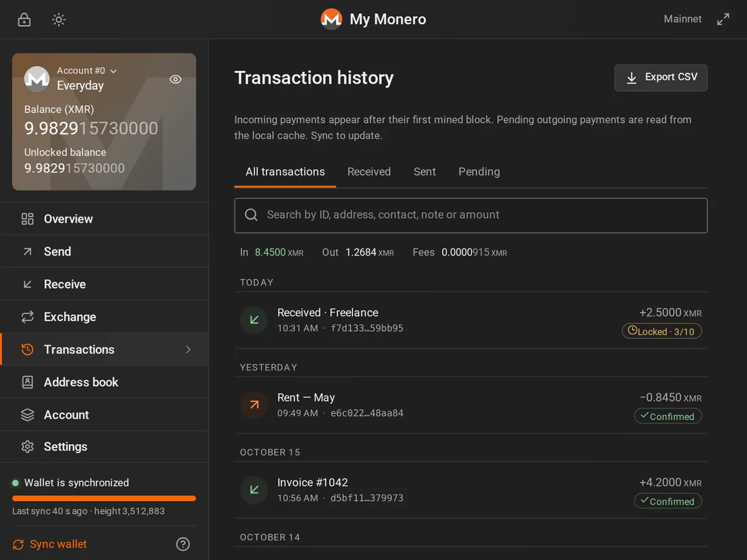
Task: Select Address book in the sidebar
Action: tap(104, 382)
